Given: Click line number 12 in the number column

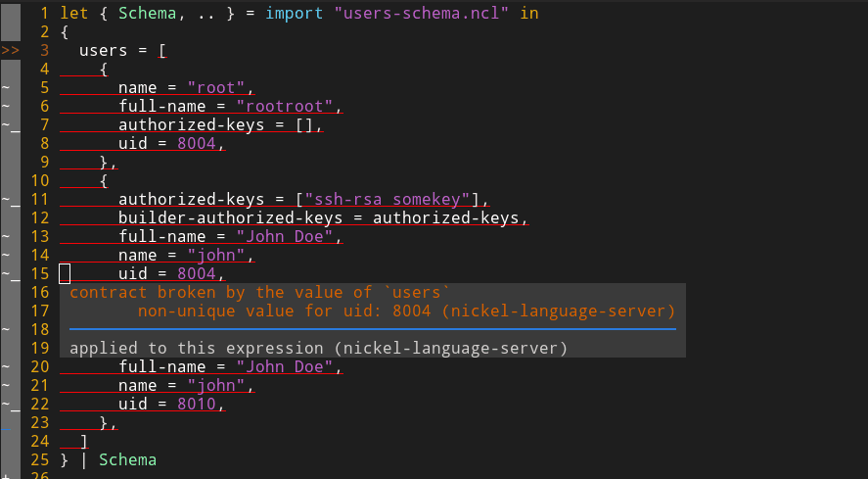Looking at the screenshot, I should coord(40,217).
